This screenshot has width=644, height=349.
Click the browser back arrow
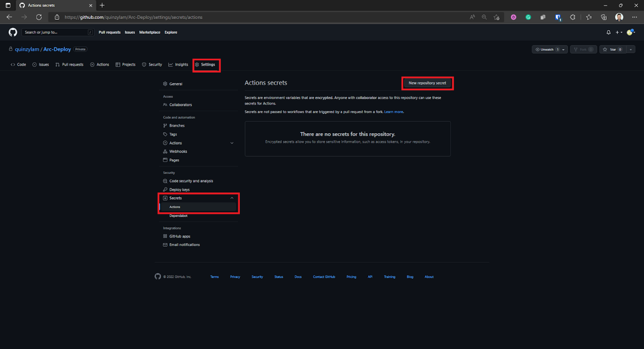click(x=9, y=17)
